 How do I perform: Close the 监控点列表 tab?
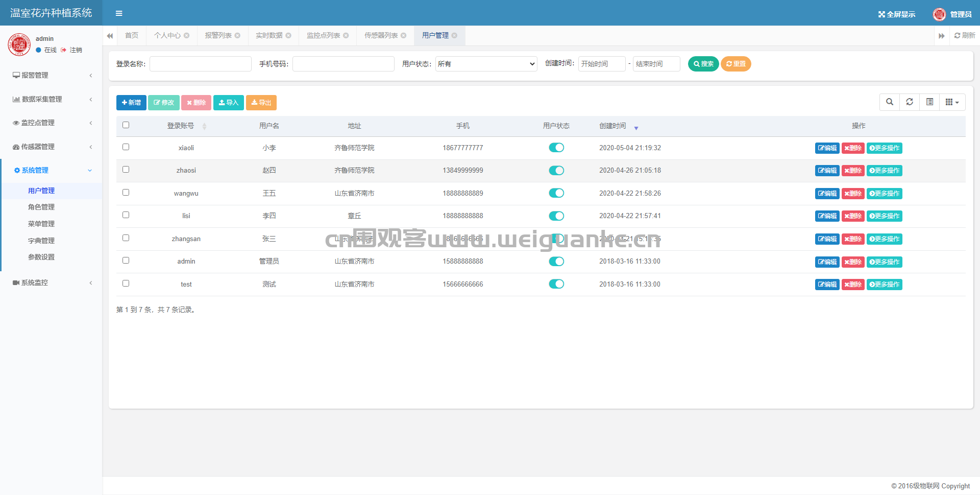pos(346,35)
